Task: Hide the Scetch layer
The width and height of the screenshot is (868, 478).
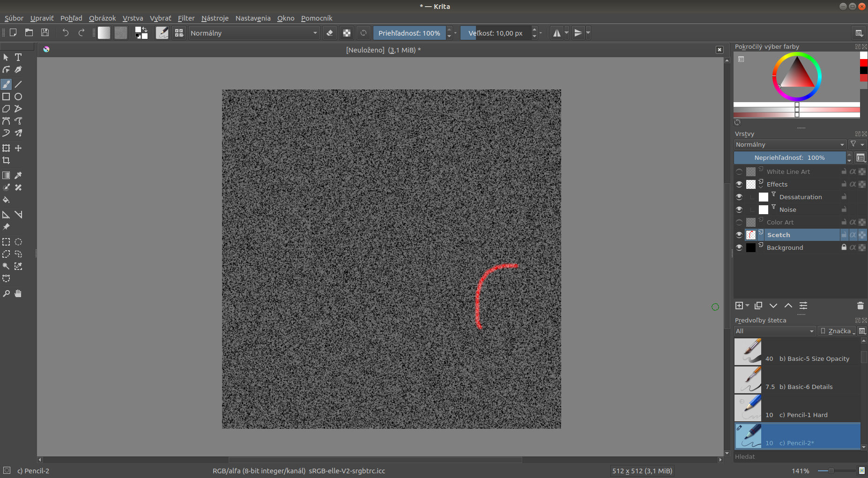Action: 739,235
